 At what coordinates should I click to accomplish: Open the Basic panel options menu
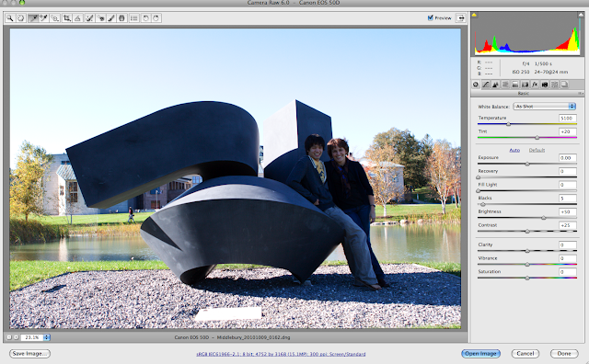pyautogui.click(x=581, y=93)
